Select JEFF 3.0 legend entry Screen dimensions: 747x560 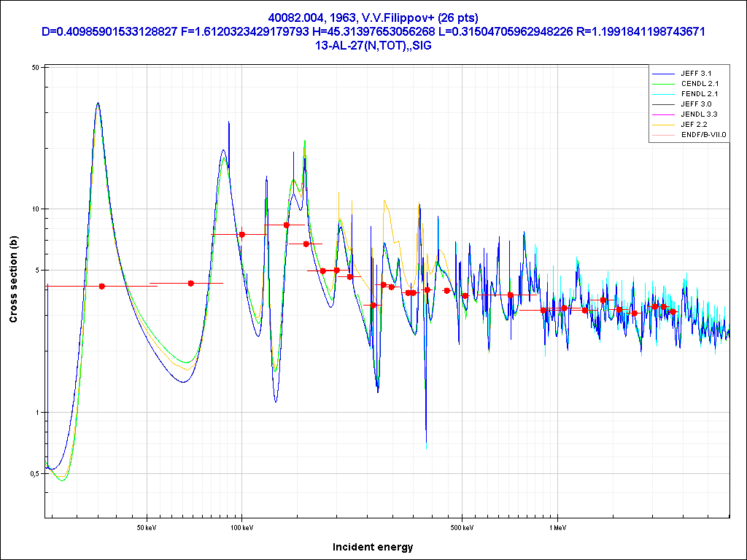click(x=695, y=104)
